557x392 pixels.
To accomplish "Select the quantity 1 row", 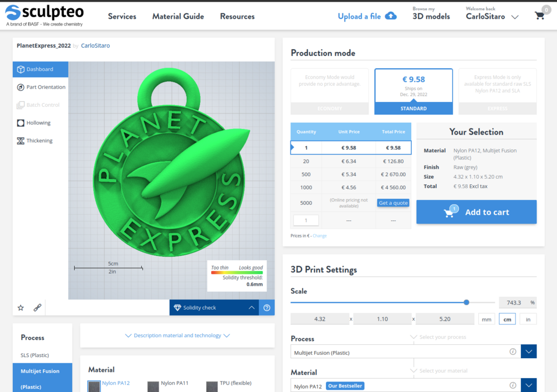I will click(351, 148).
